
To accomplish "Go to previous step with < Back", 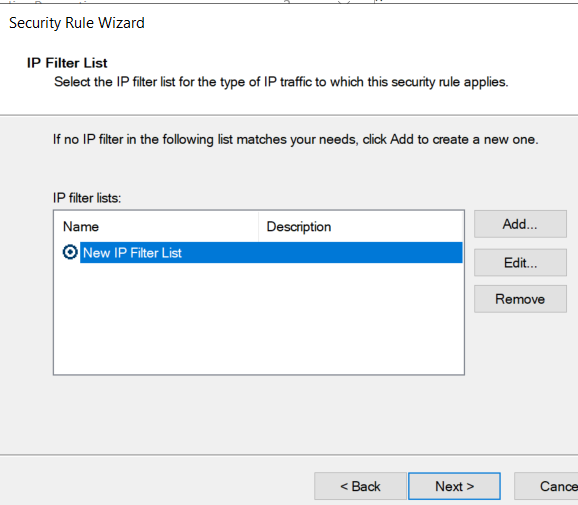I will 360,486.
